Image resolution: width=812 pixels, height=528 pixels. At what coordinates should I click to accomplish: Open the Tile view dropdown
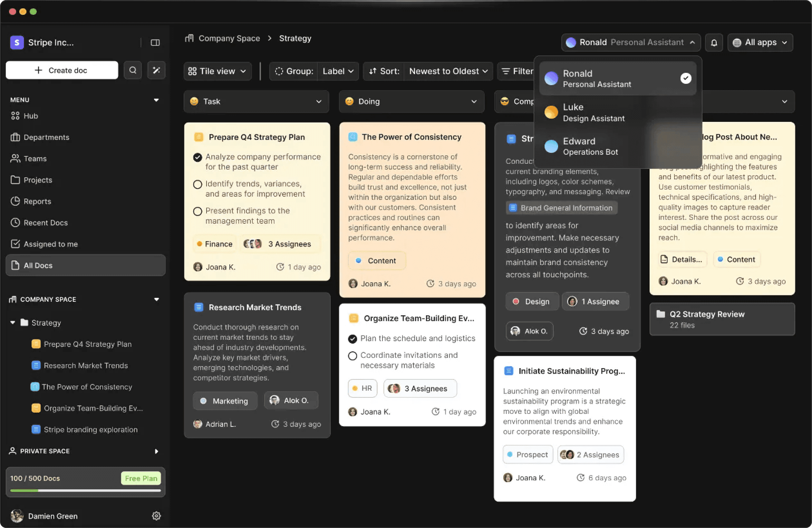pyautogui.click(x=218, y=71)
